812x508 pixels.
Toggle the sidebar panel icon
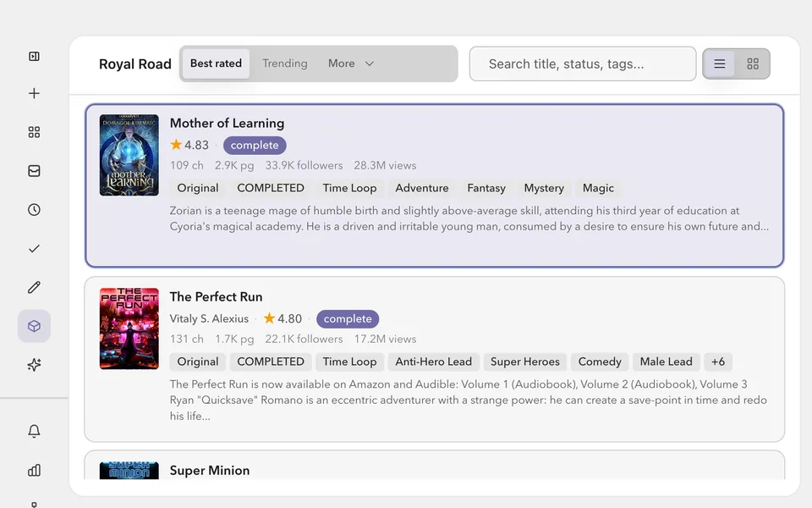click(34, 56)
